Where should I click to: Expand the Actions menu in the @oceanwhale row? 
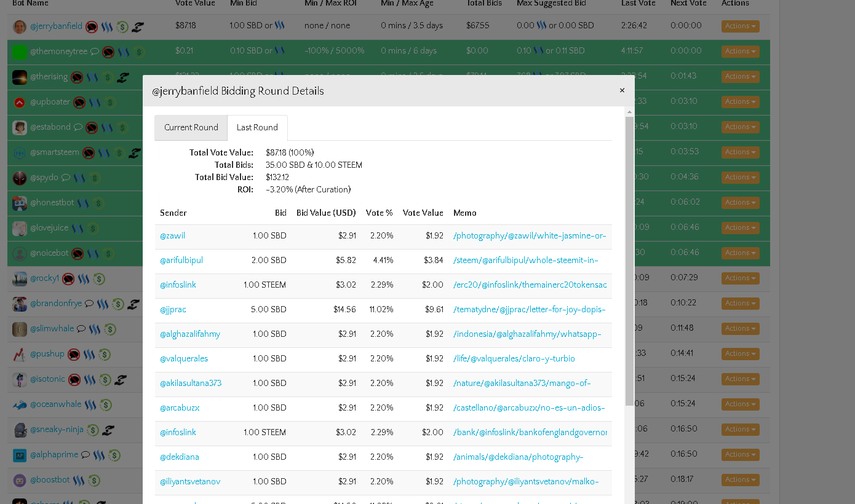click(x=740, y=404)
